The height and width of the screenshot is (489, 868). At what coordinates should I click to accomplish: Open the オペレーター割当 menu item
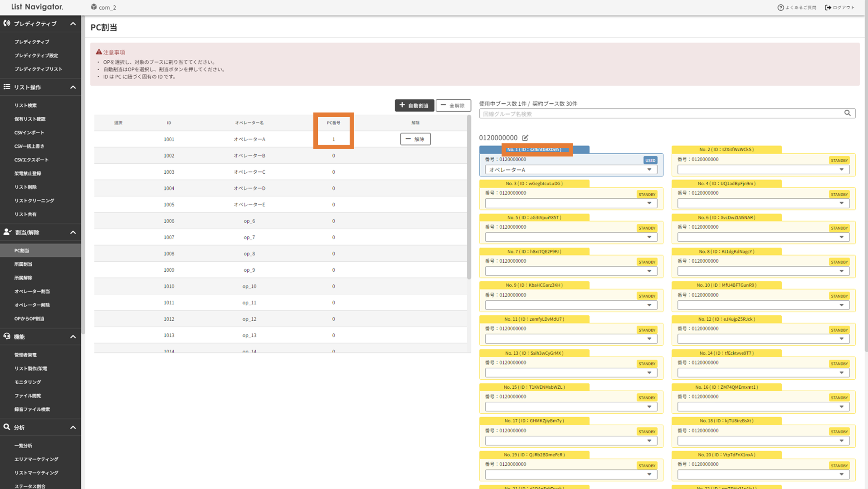tap(32, 291)
